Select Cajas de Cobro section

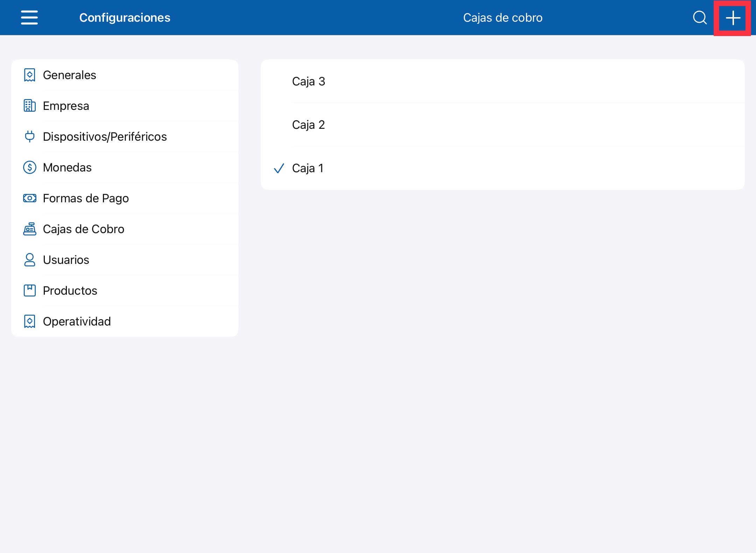tap(125, 229)
